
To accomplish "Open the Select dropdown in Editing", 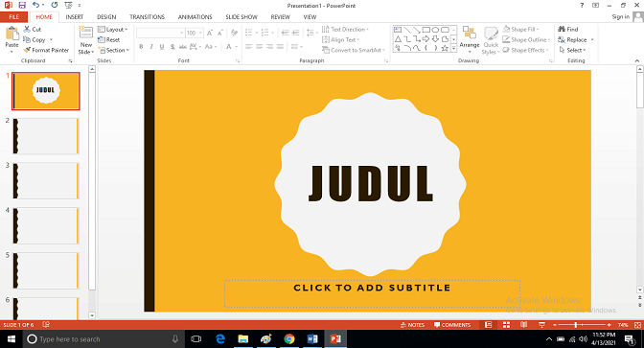I will 572,50.
